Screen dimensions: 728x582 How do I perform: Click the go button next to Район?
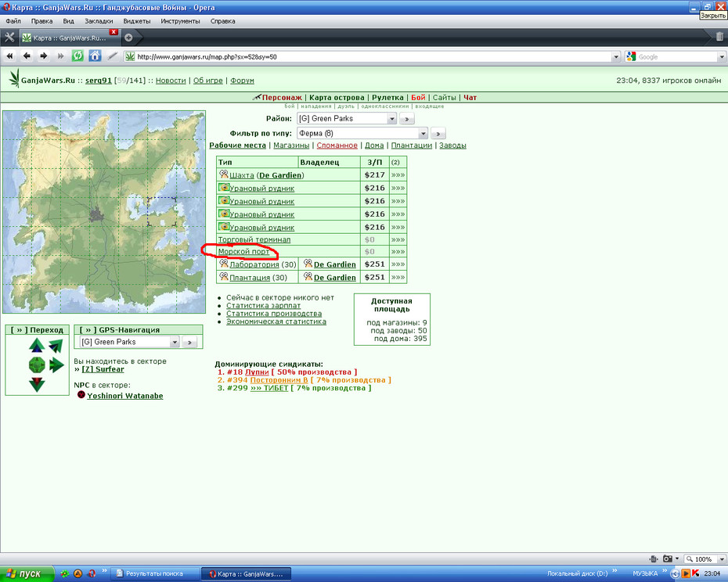point(407,119)
